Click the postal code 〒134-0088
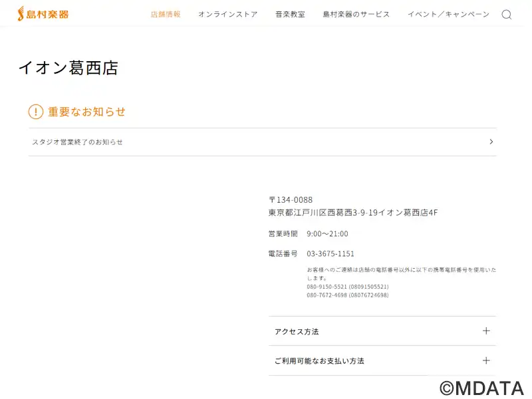This screenshot has height=399, width=532. point(291,200)
